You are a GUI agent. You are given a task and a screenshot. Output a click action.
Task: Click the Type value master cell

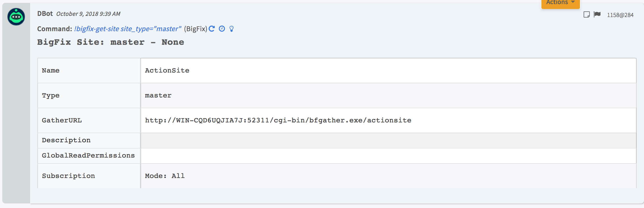point(158,95)
